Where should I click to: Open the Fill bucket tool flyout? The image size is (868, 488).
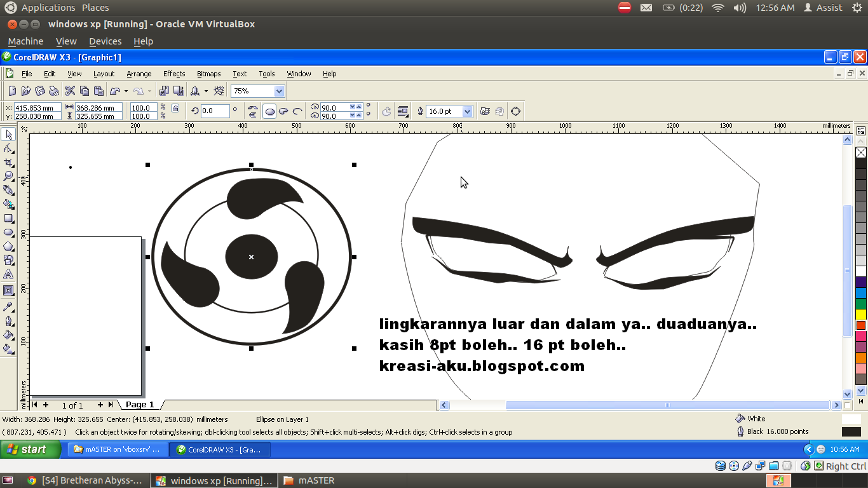click(9, 335)
